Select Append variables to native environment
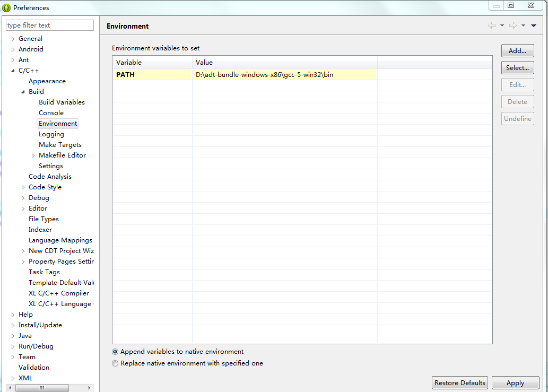This screenshot has height=392, width=548. coord(115,352)
